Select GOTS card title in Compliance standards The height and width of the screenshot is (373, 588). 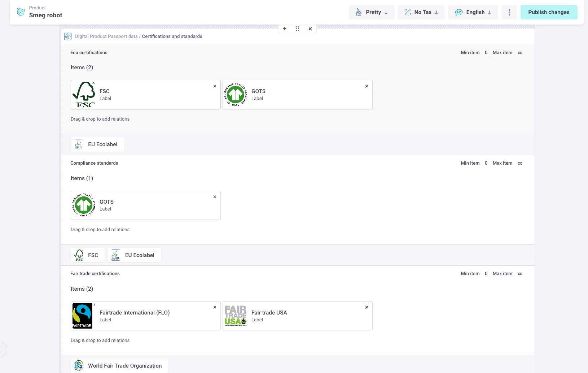tap(106, 202)
